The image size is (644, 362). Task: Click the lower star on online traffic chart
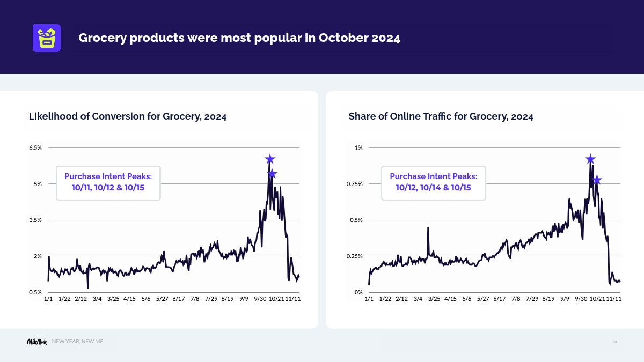point(597,180)
